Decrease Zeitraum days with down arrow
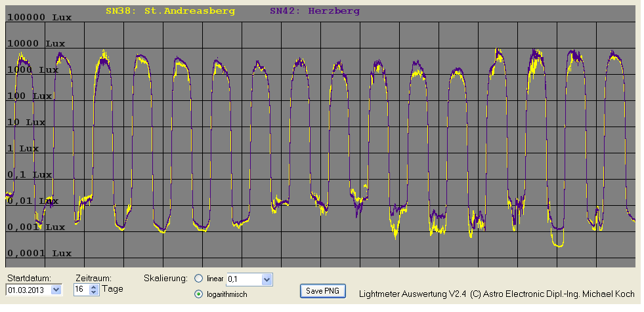This screenshot has width=644, height=312. pyautogui.click(x=94, y=292)
